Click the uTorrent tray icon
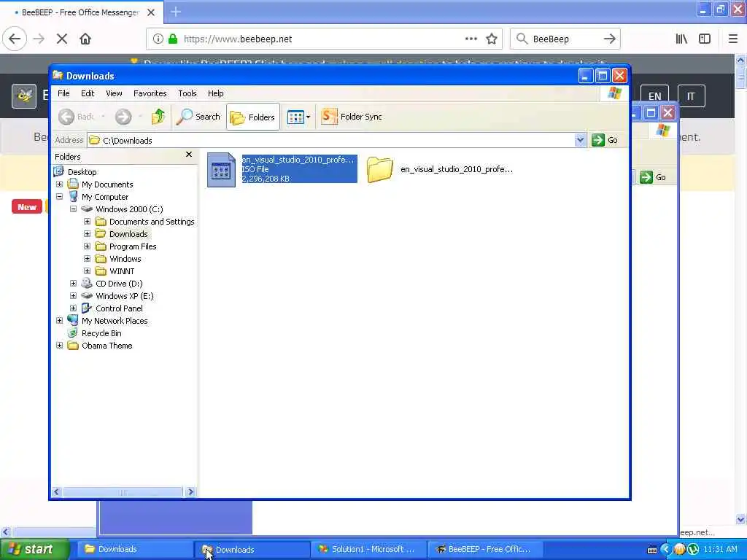Screen dimensions: 747x560 pyautogui.click(x=693, y=549)
